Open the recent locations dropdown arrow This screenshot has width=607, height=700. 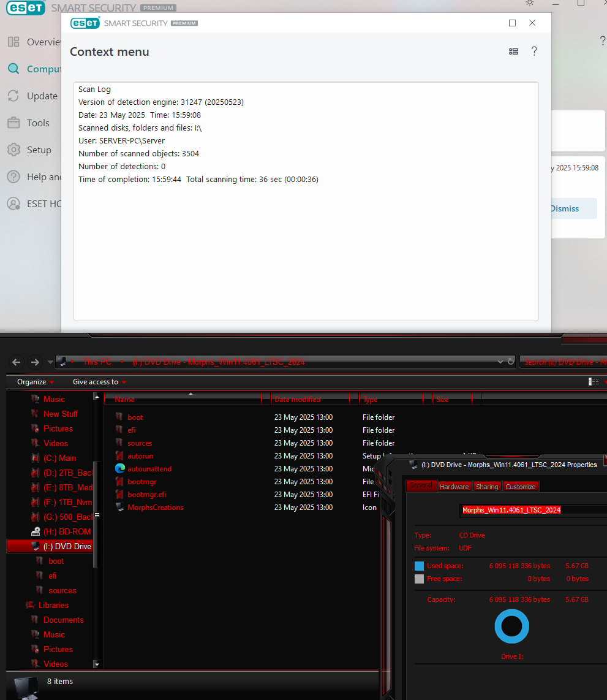pyautogui.click(x=50, y=362)
